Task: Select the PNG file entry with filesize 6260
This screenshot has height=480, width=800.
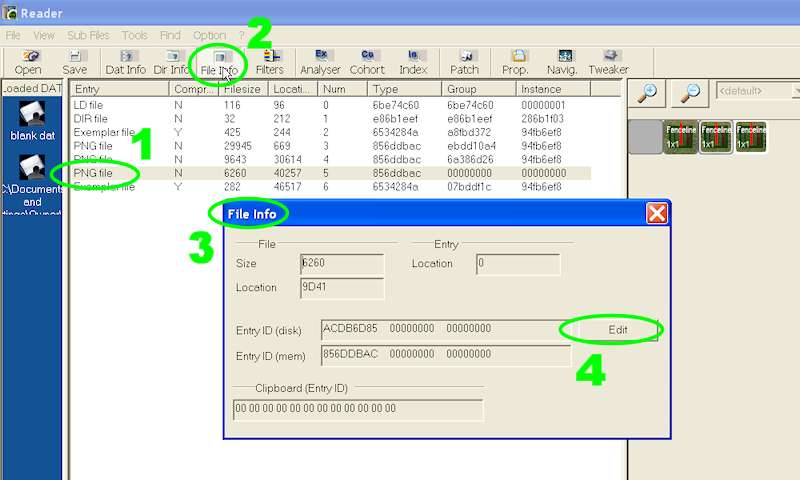Action: coord(331,173)
